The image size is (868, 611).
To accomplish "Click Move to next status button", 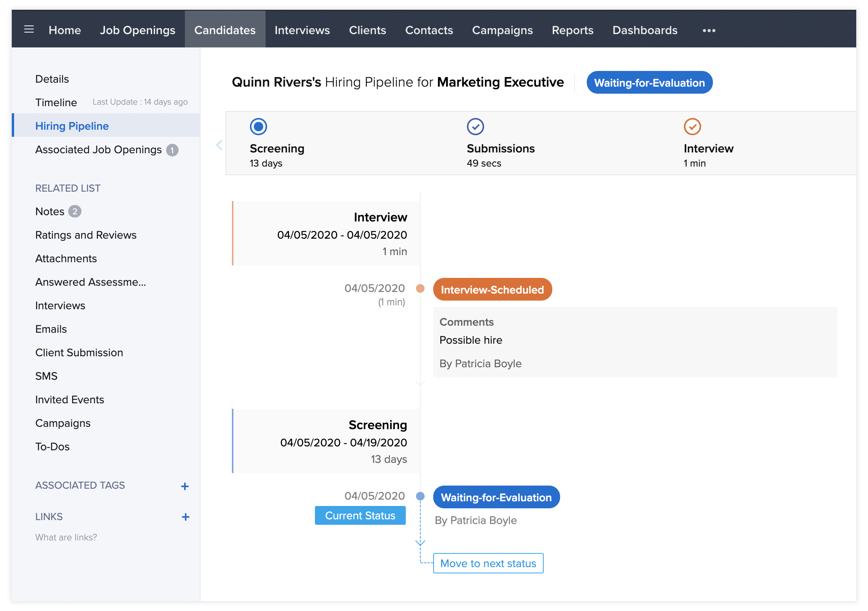I will [488, 563].
